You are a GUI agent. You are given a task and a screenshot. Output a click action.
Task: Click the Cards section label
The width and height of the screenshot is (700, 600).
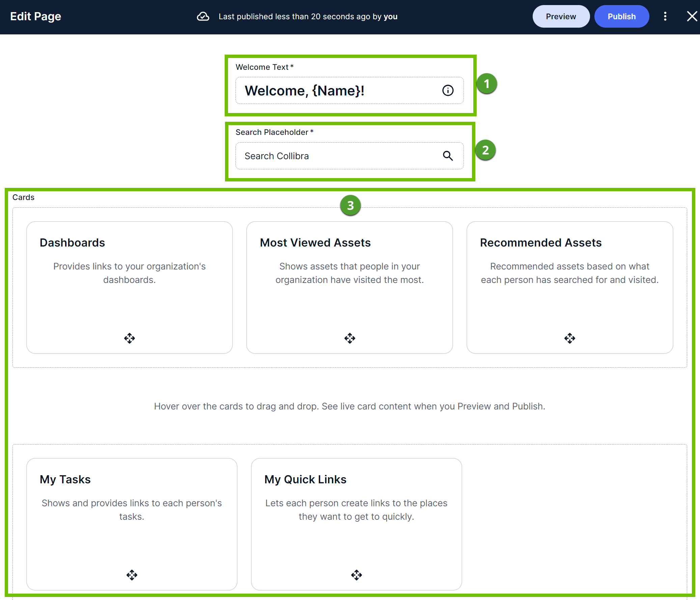[23, 197]
